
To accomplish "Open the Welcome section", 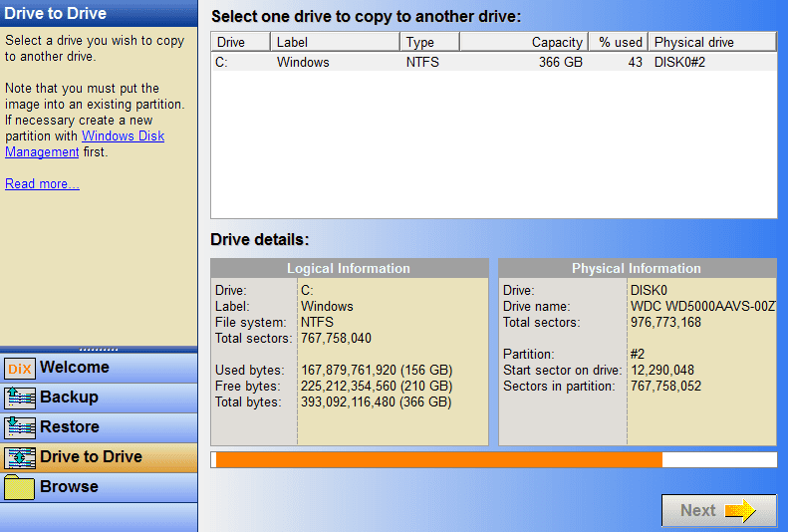I will [x=75, y=368].
